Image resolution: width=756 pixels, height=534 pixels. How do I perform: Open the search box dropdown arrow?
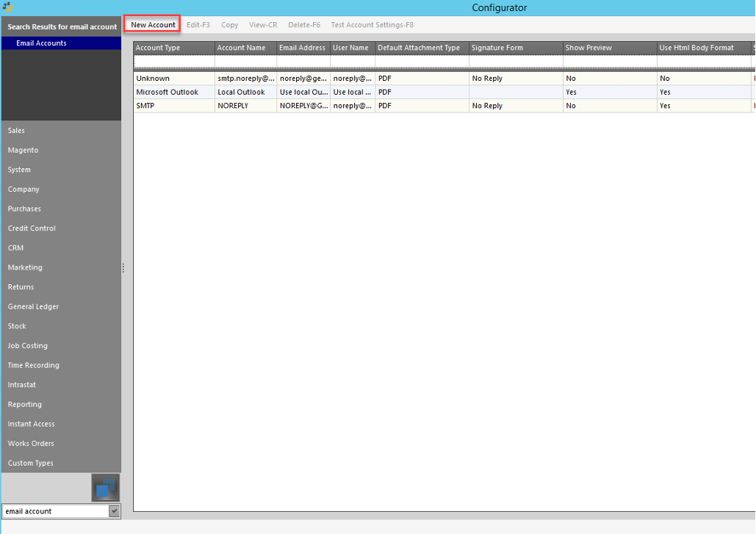(x=114, y=511)
